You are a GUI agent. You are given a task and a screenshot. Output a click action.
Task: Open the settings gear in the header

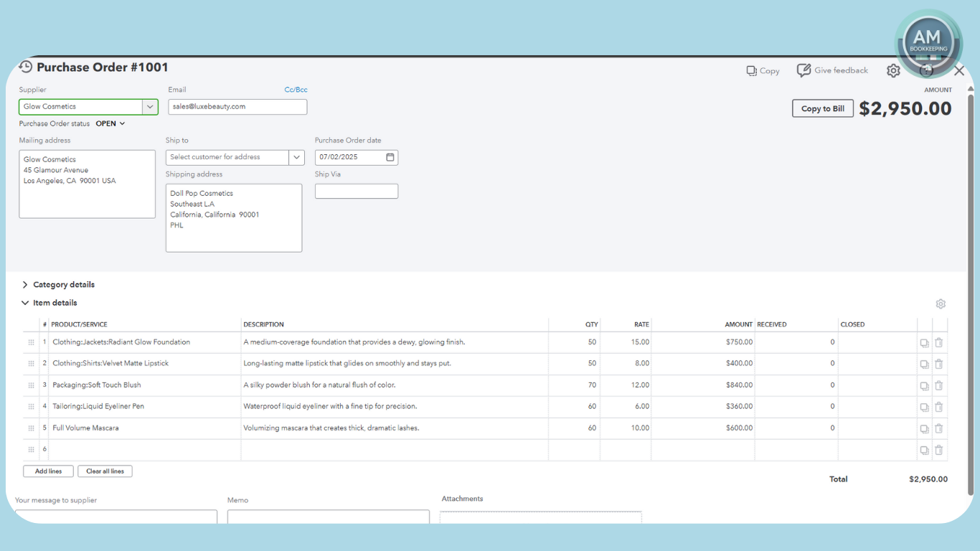[893, 70]
